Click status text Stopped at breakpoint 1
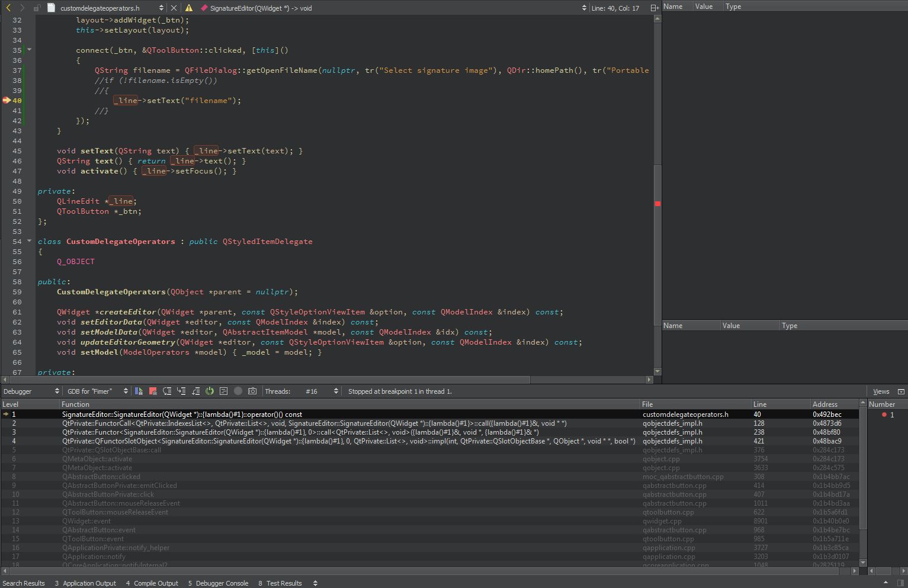Viewport: 908px width, 588px height. [x=400, y=391]
